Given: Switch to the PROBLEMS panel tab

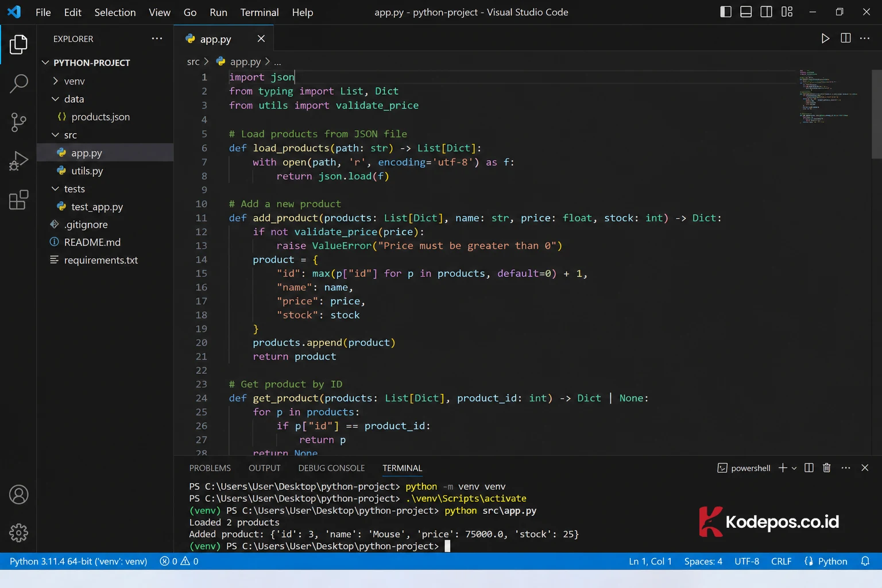Looking at the screenshot, I should [210, 468].
